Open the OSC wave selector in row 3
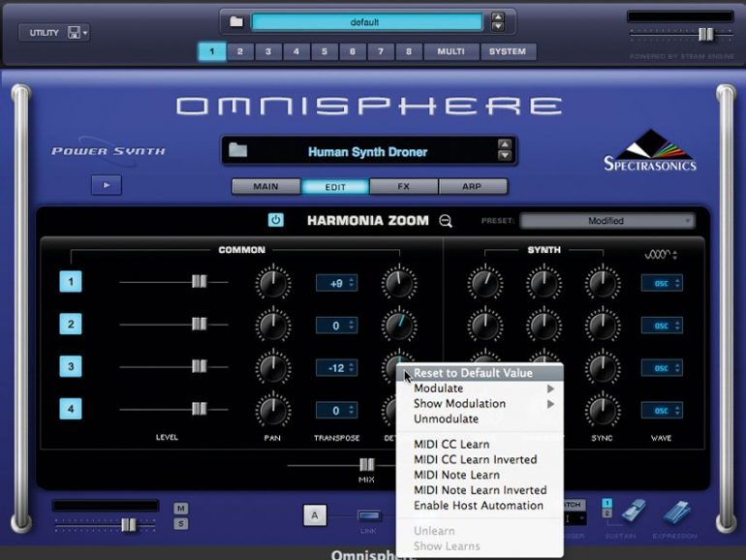 662,368
